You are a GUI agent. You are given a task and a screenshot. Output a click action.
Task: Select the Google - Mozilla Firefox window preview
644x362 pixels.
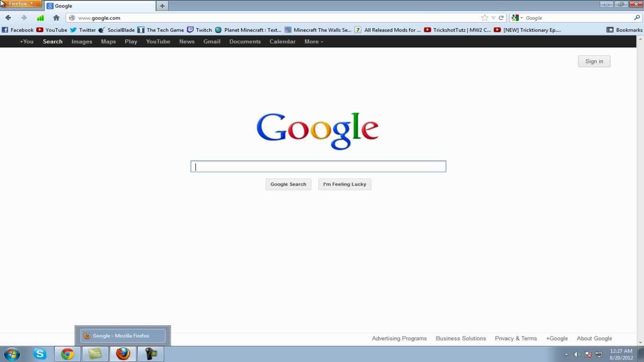(x=123, y=335)
